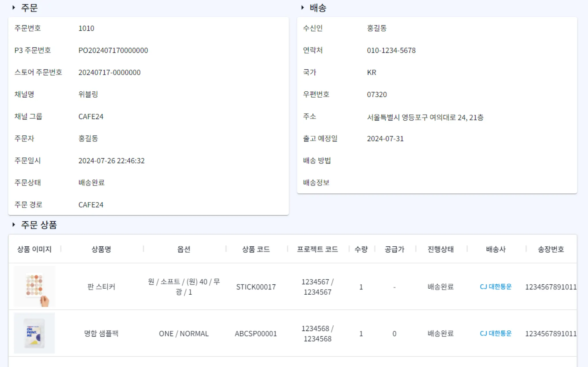Click the 공급가 column header
The width and height of the screenshot is (588, 367).
394,249
